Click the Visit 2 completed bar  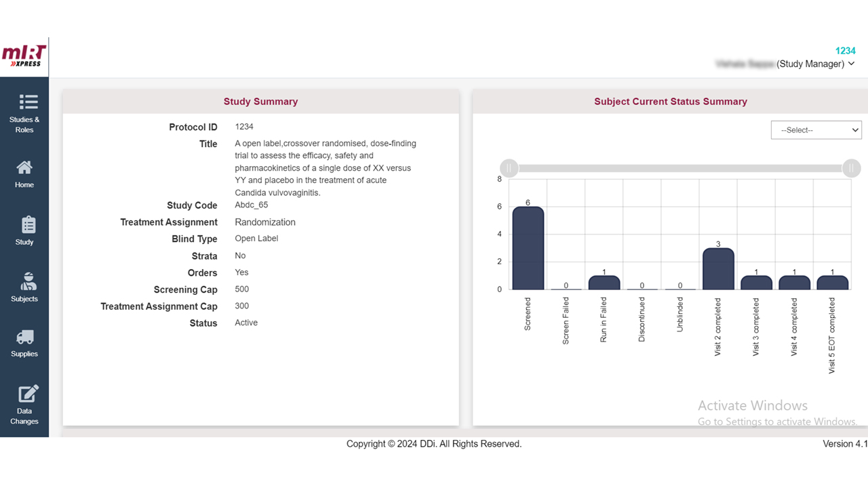pos(718,269)
